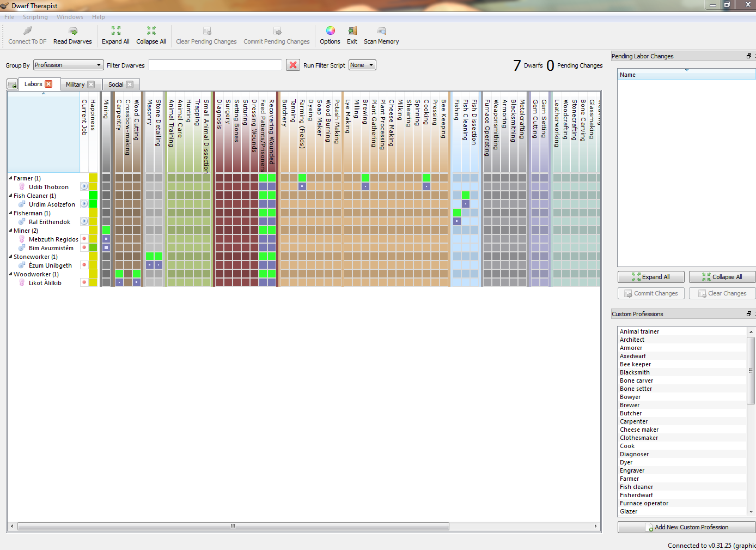Click the Clear Changes button
756x550 pixels.
click(722, 293)
